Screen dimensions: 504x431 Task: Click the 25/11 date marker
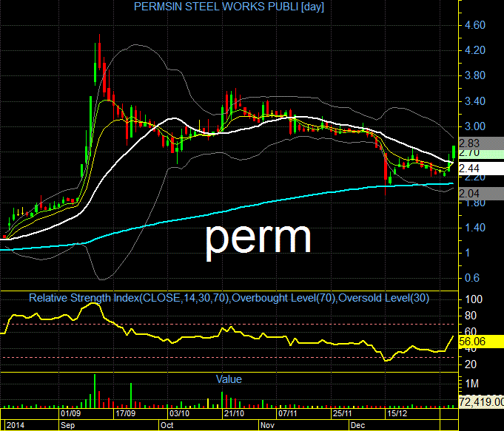(343, 413)
